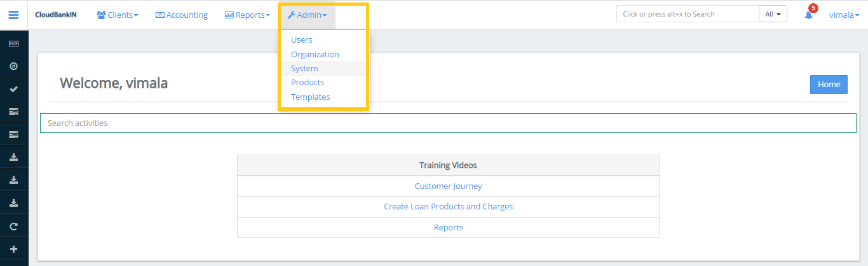This screenshot has width=868, height=266.
Task: Click the hamburger menu icon
Action: [x=13, y=15]
